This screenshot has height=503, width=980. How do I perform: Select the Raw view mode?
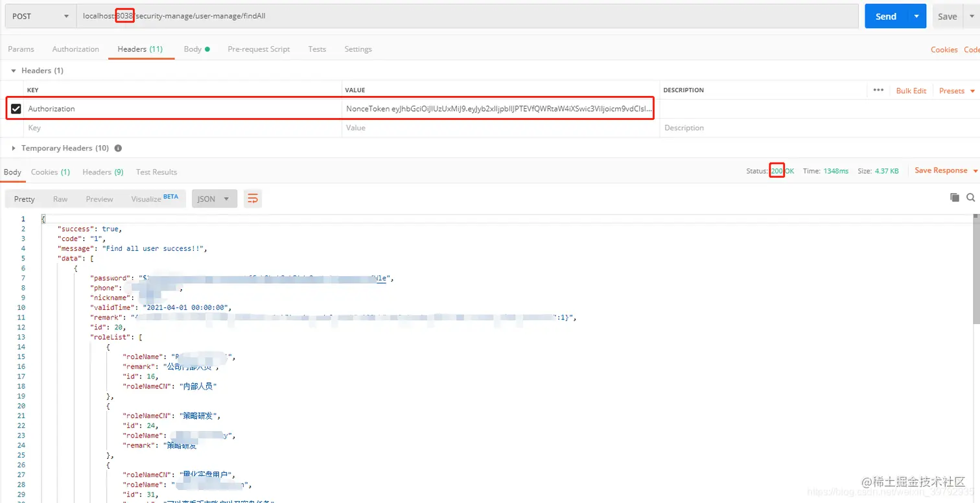point(60,199)
